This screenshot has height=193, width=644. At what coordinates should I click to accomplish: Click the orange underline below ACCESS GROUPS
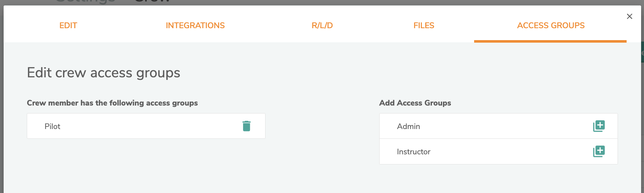[550, 41]
